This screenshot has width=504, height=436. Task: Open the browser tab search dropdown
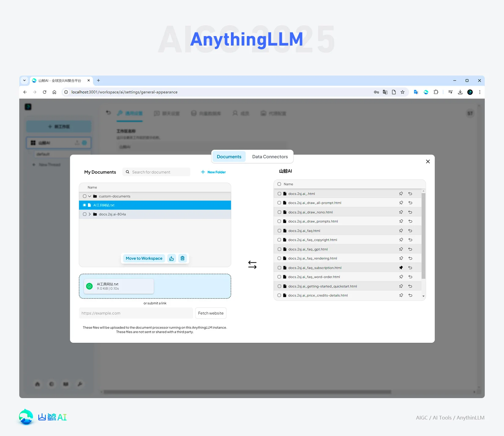click(x=24, y=80)
